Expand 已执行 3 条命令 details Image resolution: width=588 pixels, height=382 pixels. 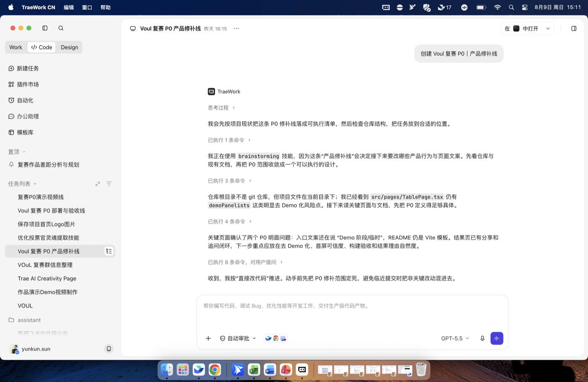coord(230,181)
